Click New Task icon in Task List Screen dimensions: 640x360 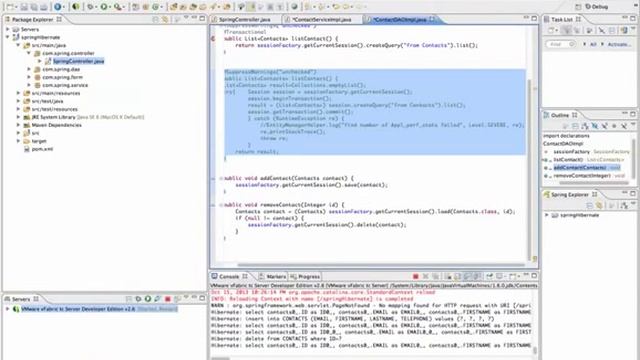[x=551, y=30]
